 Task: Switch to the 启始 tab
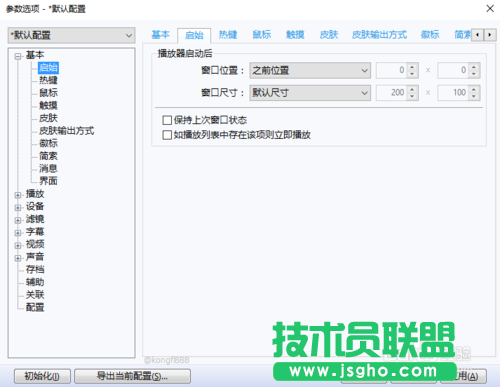click(x=194, y=35)
